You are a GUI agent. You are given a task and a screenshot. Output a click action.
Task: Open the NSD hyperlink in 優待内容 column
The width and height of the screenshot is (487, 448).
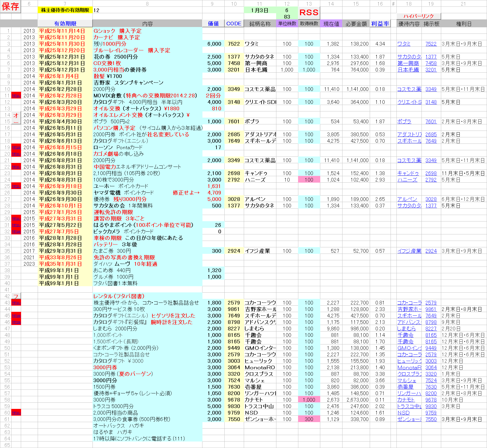pos(403,413)
